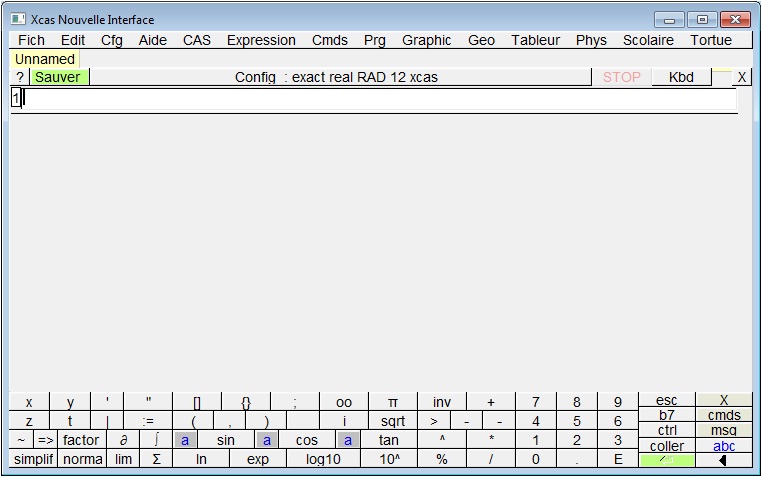Insert infinity using the oo key
The height and width of the screenshot is (478, 761).
tap(343, 402)
